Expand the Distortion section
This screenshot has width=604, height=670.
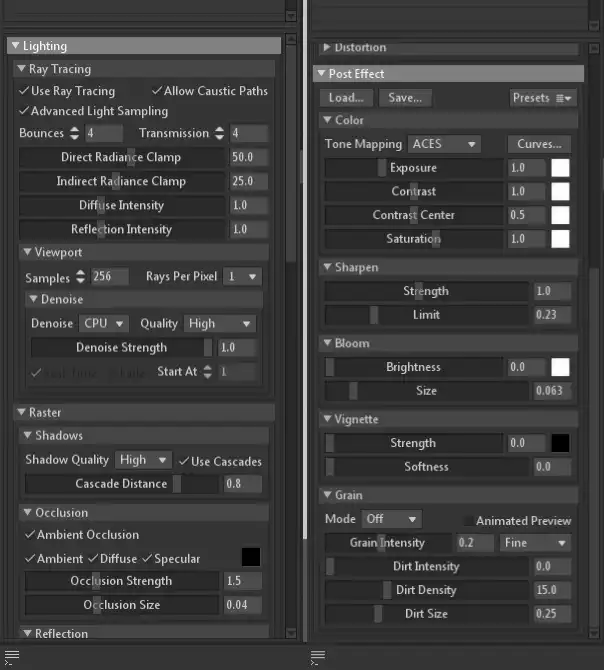326,48
